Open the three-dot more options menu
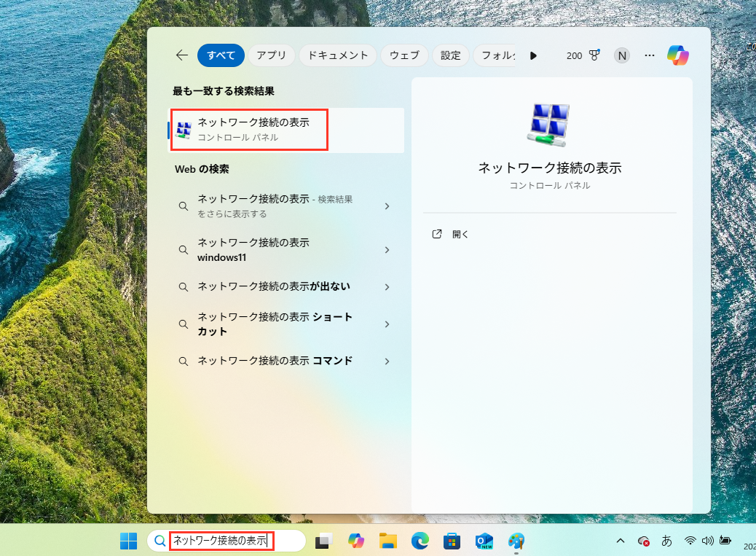Viewport: 756px width, 556px height. click(650, 55)
